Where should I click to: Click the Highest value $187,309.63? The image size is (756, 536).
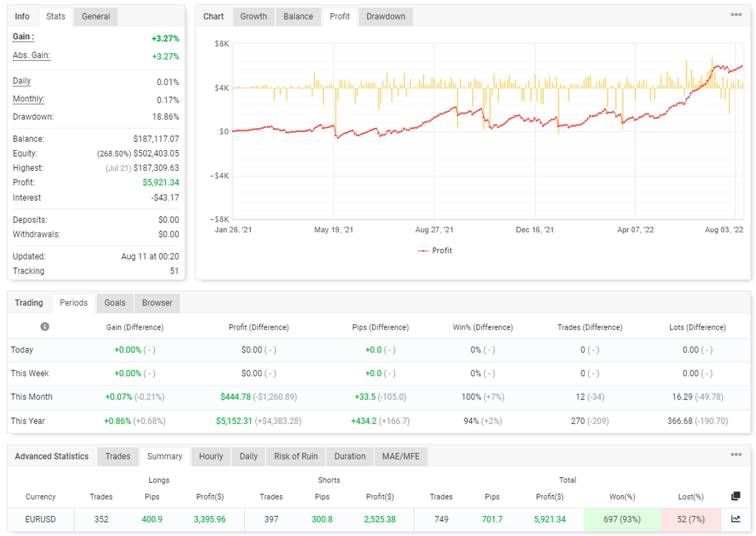(x=156, y=168)
